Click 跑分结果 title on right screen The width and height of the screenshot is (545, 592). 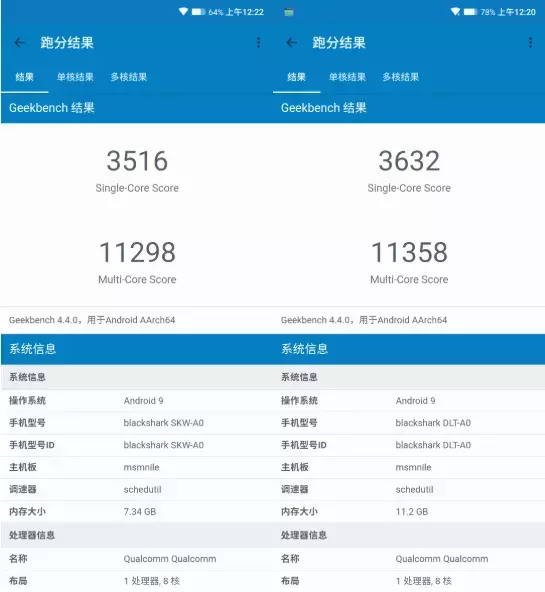339,43
